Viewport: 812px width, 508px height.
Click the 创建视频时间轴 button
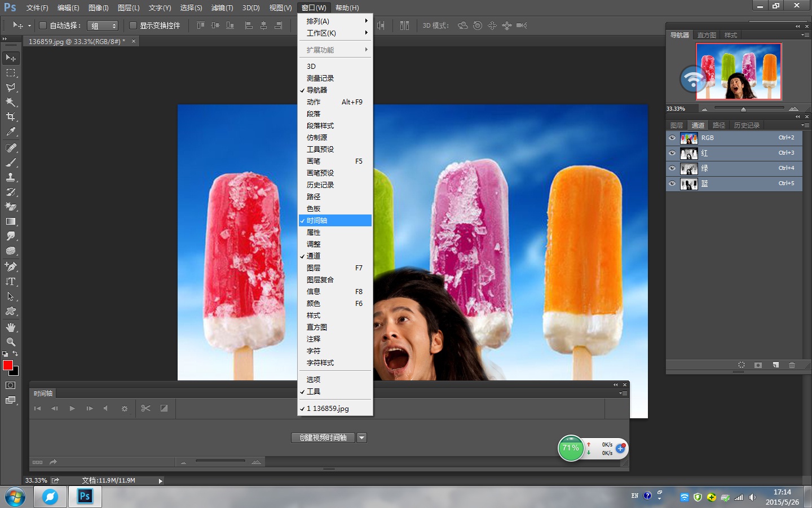point(323,438)
